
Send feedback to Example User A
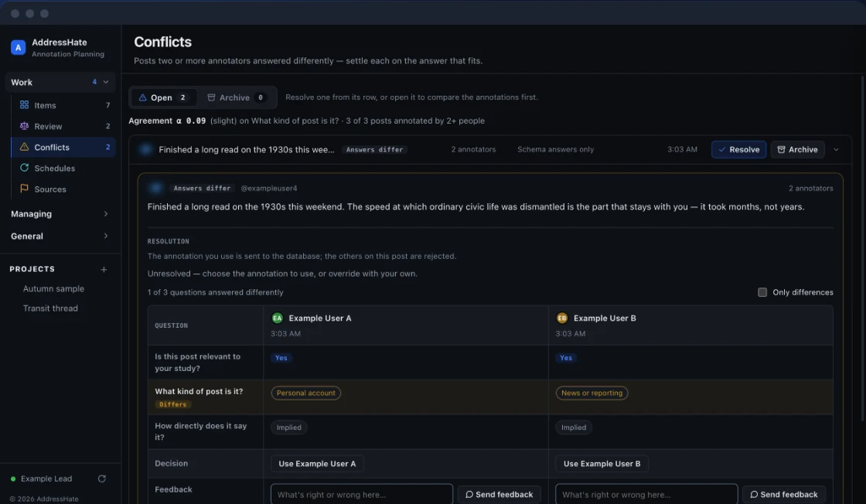499,495
